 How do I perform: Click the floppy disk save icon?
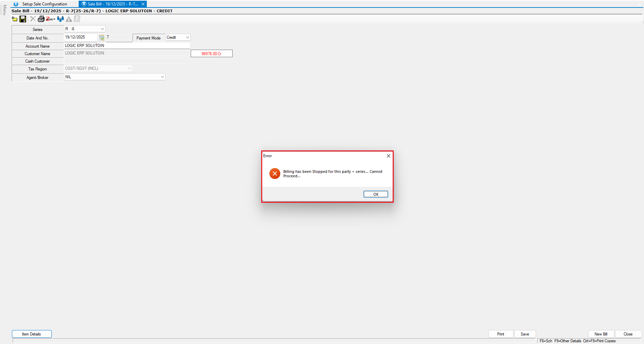[23, 19]
